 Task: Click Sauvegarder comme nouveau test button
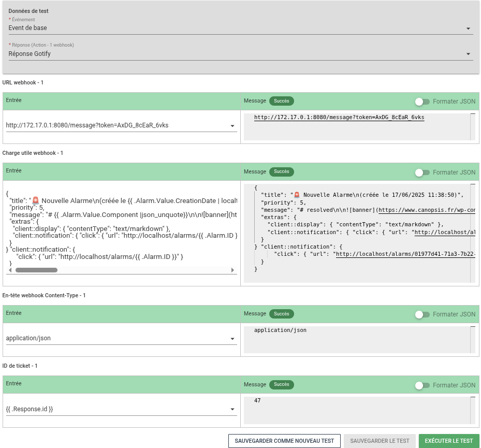point(284,441)
